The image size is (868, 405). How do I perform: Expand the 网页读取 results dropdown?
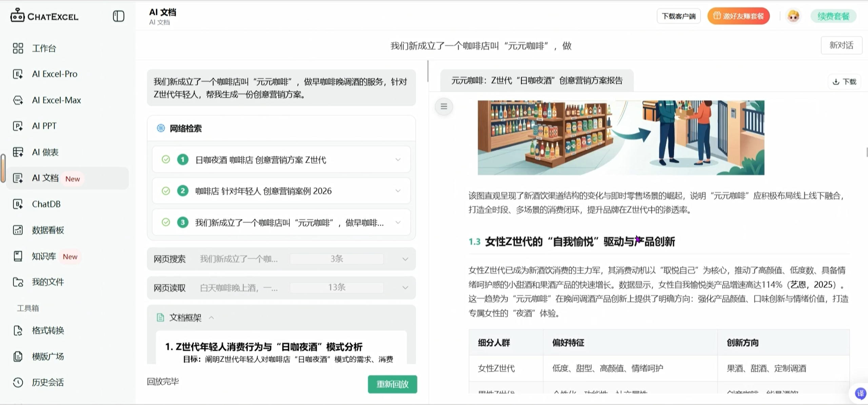click(x=405, y=288)
